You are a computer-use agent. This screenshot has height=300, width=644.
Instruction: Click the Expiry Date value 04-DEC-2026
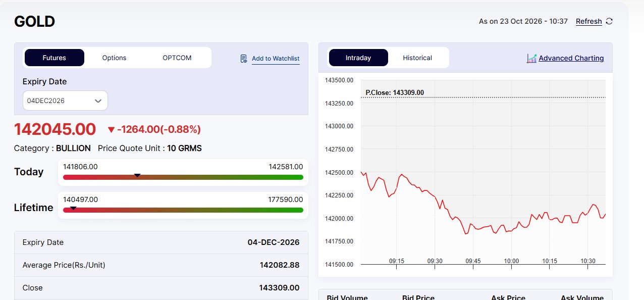coord(274,242)
